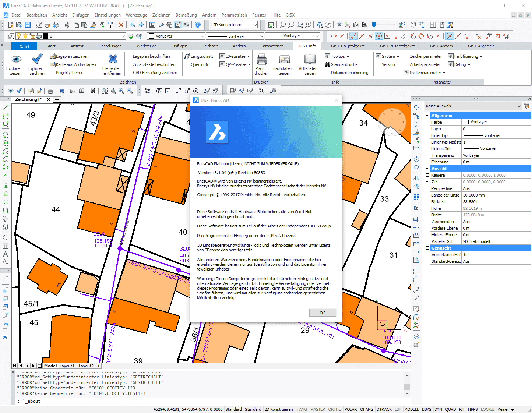Expand the Ziel property row
The height and width of the screenshot is (413, 532).
tap(427, 182)
